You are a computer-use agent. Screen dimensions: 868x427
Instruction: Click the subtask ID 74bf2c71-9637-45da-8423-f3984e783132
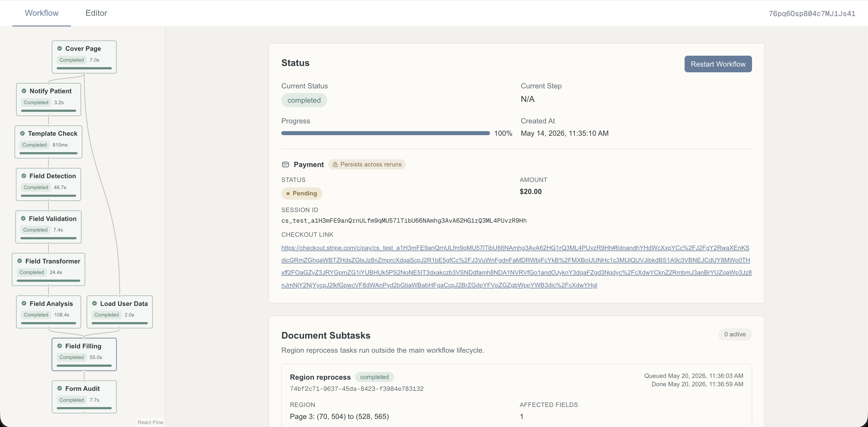356,389
